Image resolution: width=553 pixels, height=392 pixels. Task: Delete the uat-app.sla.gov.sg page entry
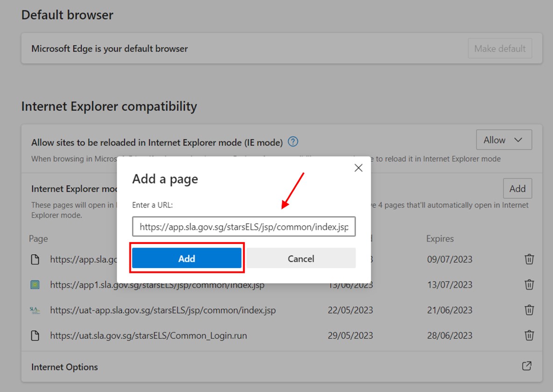[x=529, y=310]
